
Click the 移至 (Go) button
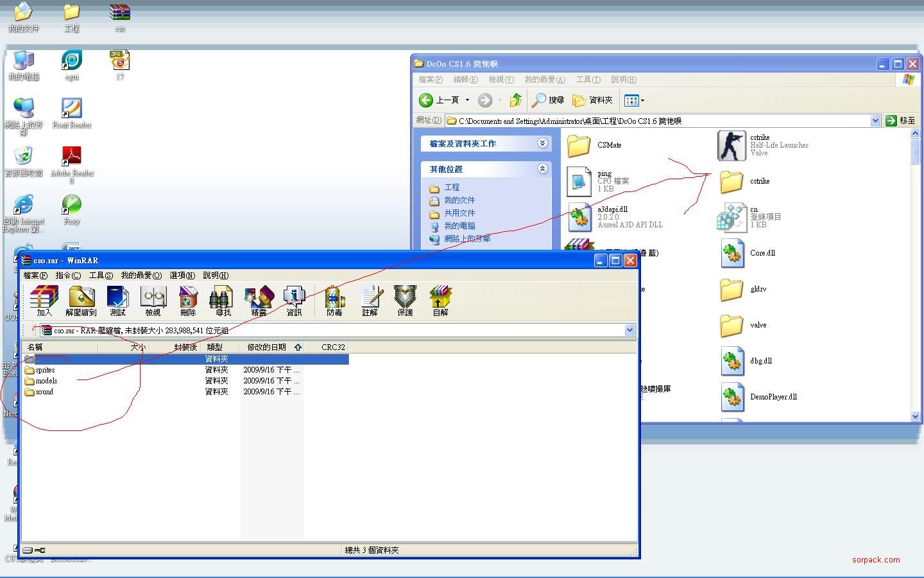[x=900, y=121]
